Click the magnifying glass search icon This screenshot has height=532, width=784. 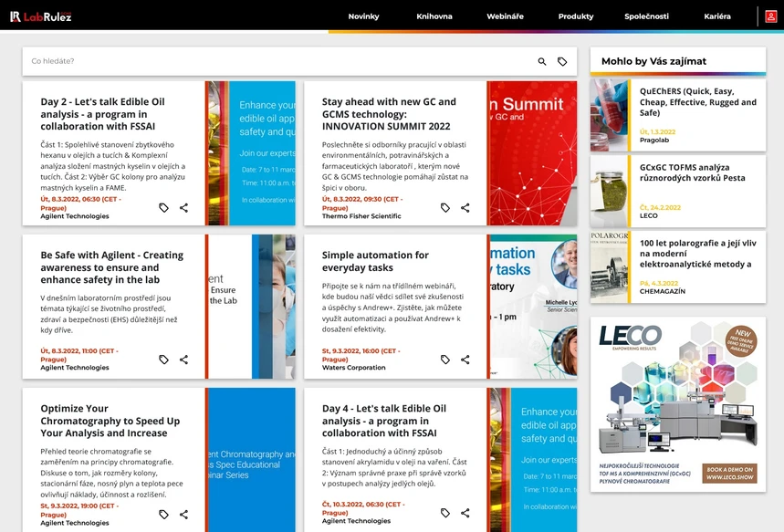point(541,60)
